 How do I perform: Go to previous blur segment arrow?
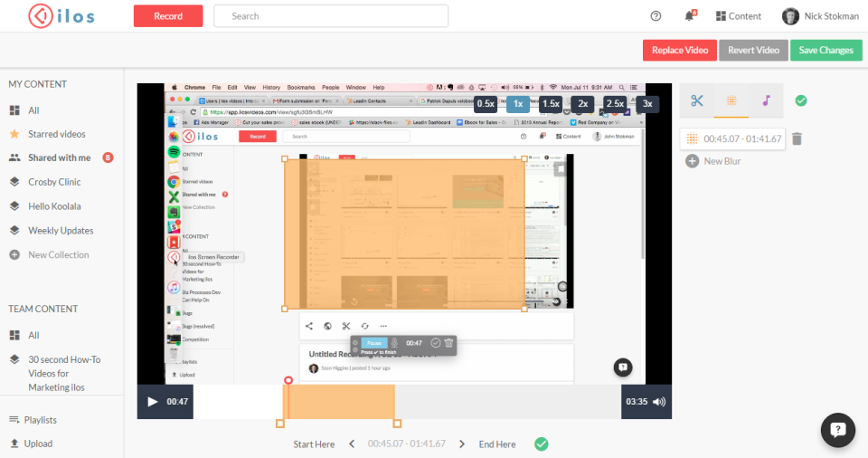(352, 444)
